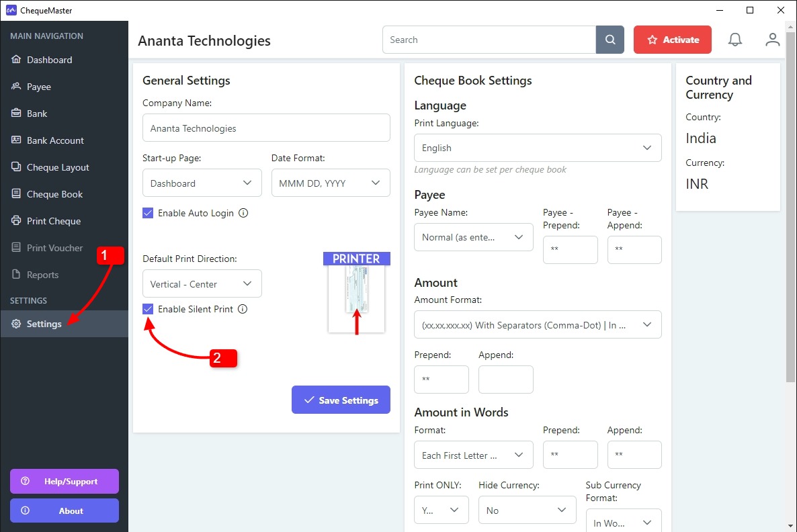Open the Print Language dropdown
The image size is (797, 532).
click(x=538, y=148)
